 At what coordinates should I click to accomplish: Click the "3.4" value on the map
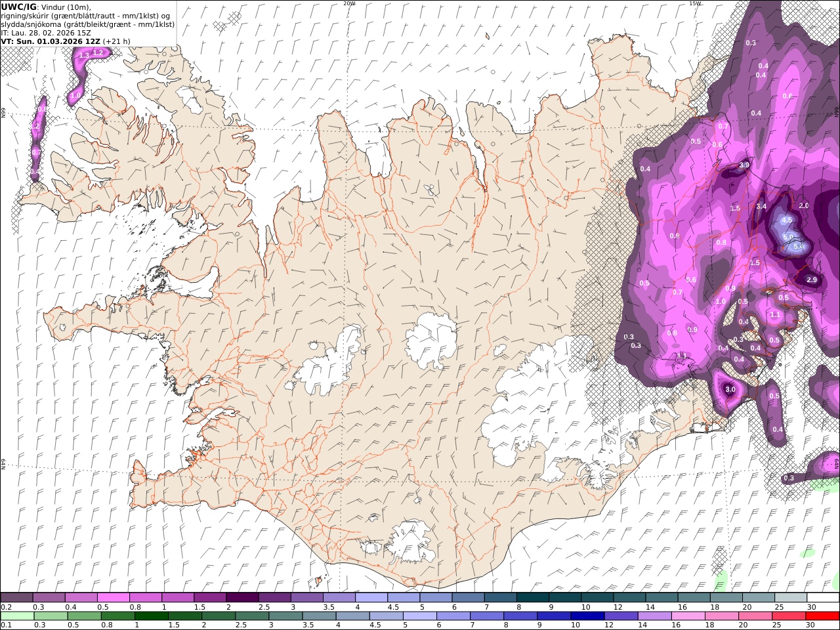[x=761, y=207]
